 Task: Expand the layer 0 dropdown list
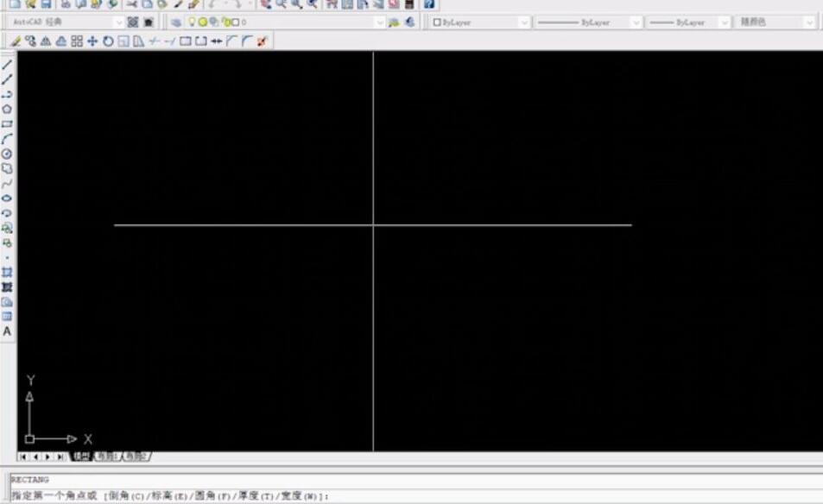380,22
